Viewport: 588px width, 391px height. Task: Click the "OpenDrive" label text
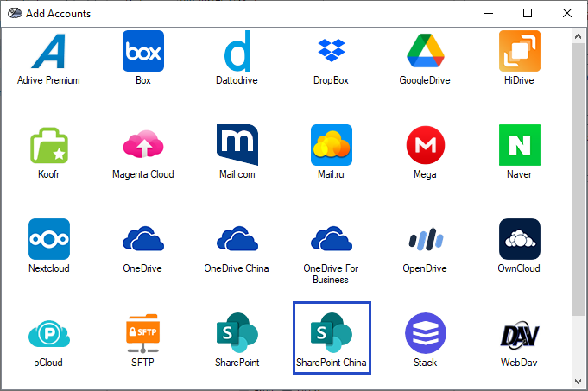[x=425, y=268]
